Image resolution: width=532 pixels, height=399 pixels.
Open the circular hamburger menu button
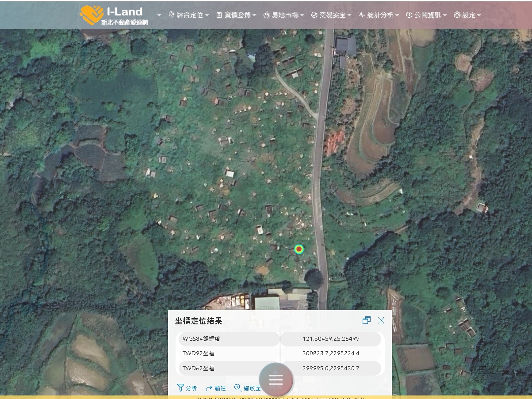coord(276,380)
